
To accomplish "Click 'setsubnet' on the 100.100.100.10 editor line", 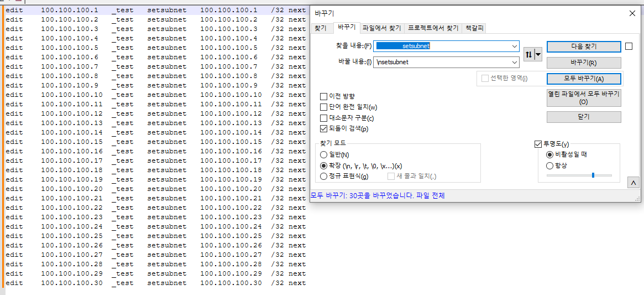I will tap(167, 95).
